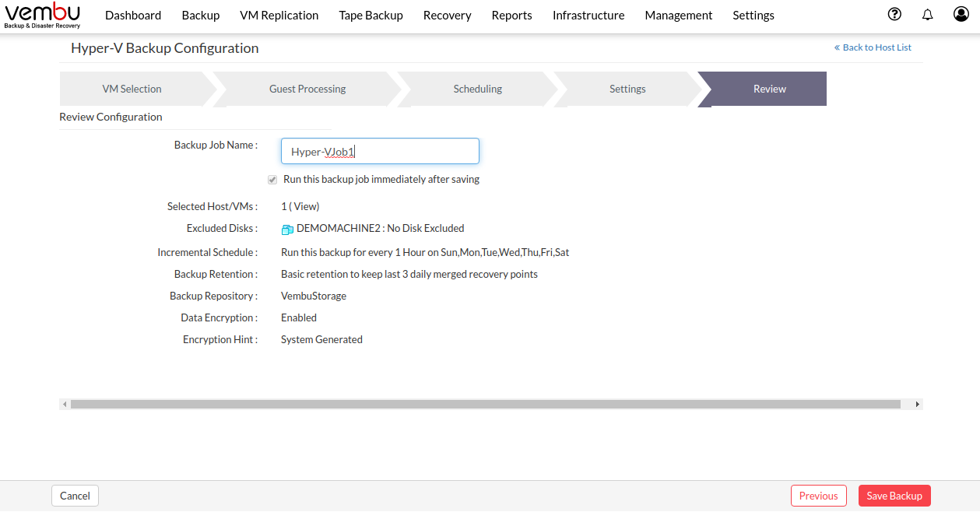Open the Recovery menu
The image size is (980, 519).
pos(448,16)
